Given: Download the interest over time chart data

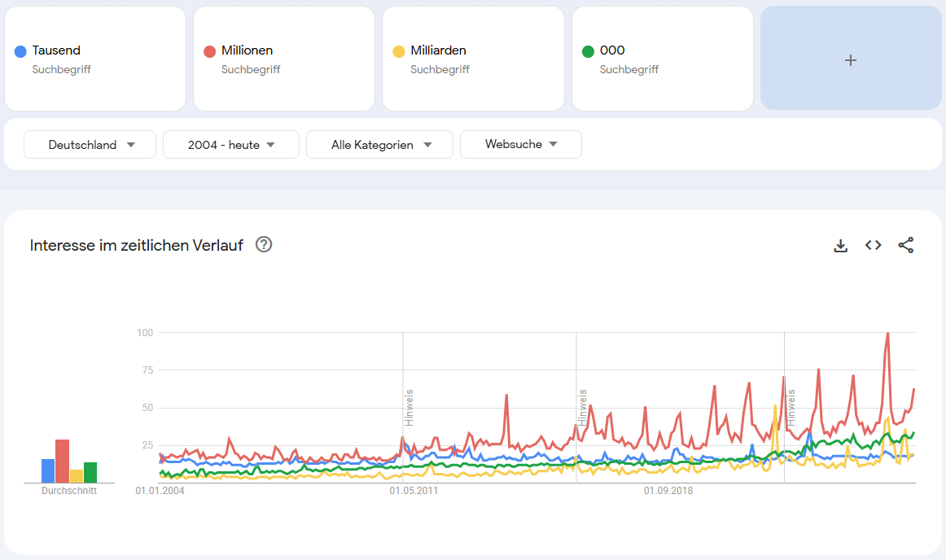Looking at the screenshot, I should pyautogui.click(x=841, y=246).
